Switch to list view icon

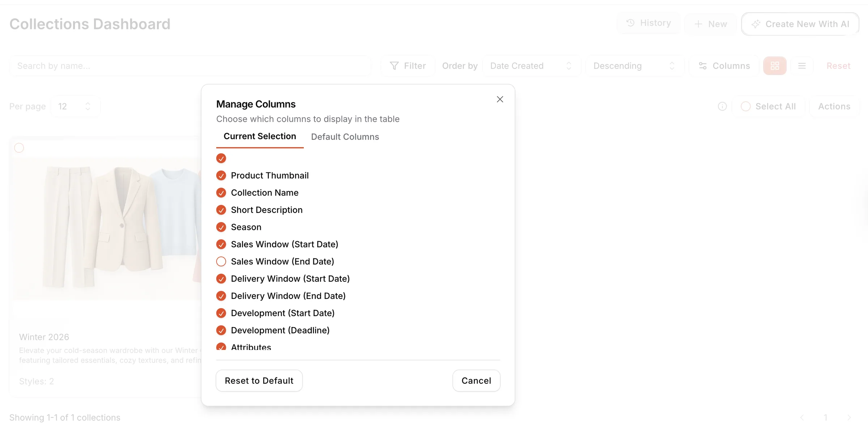pyautogui.click(x=802, y=66)
